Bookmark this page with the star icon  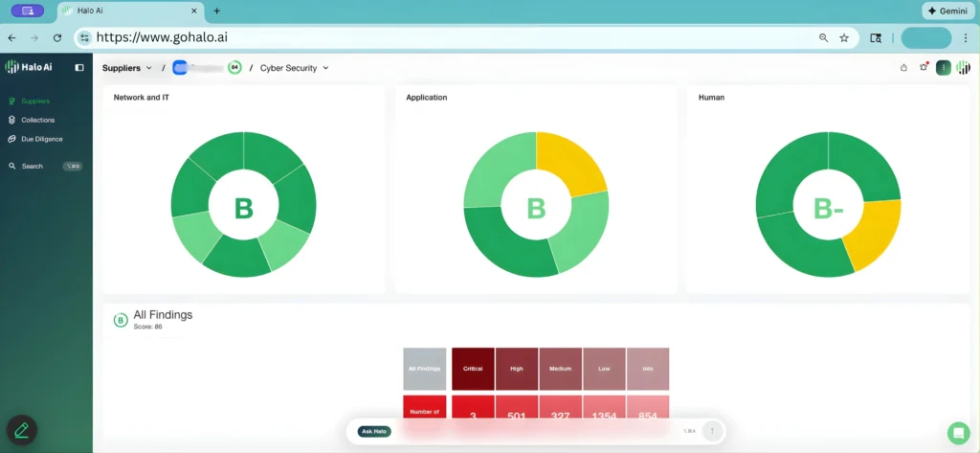(x=844, y=37)
